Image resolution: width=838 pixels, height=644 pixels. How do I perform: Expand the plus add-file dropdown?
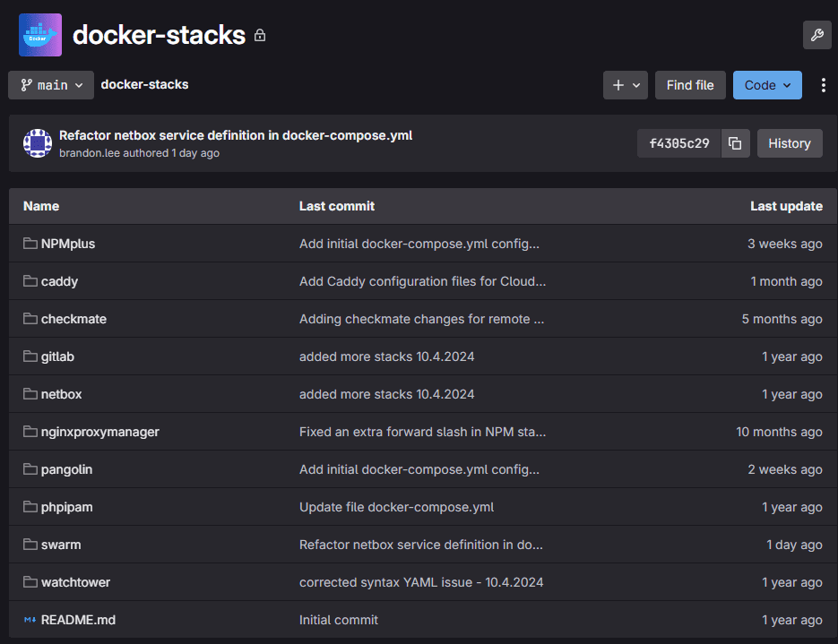tap(625, 84)
